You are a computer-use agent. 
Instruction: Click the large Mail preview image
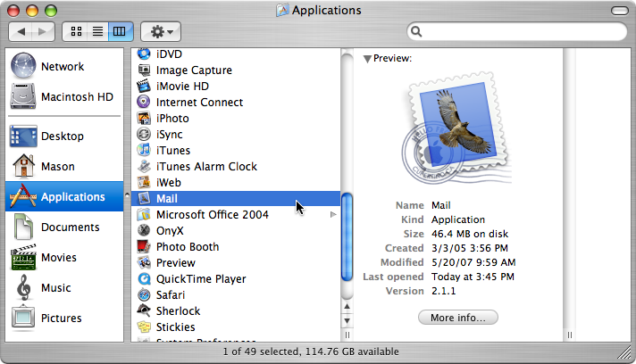coord(456,128)
